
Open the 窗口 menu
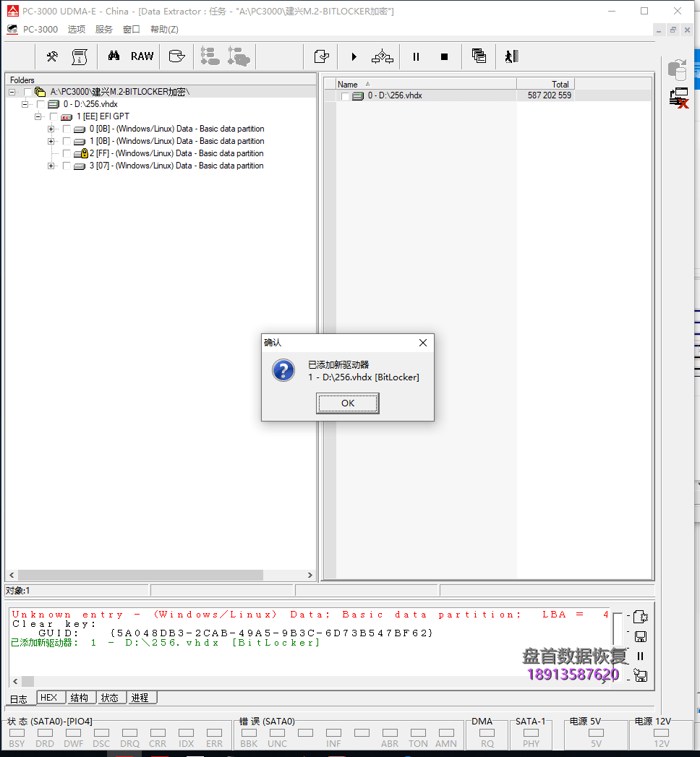[x=132, y=30]
